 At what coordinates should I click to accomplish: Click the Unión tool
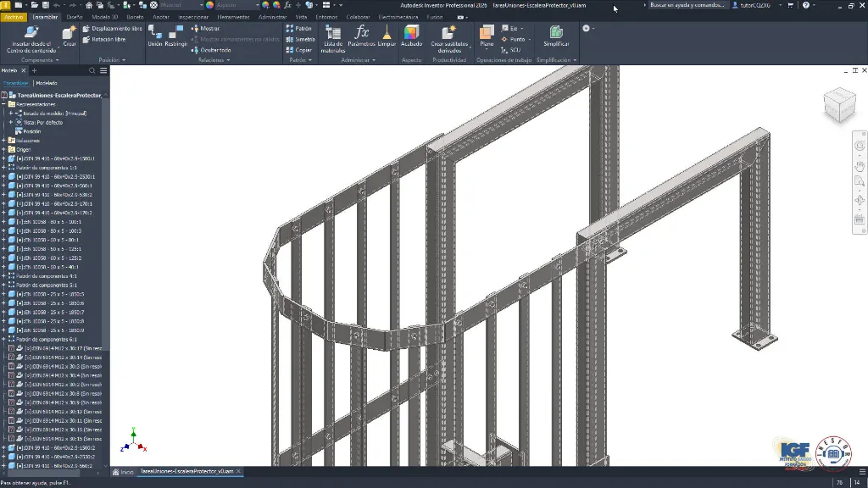point(155,36)
